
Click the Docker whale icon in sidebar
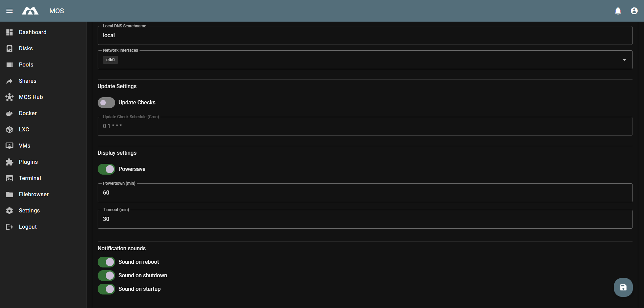click(9, 113)
